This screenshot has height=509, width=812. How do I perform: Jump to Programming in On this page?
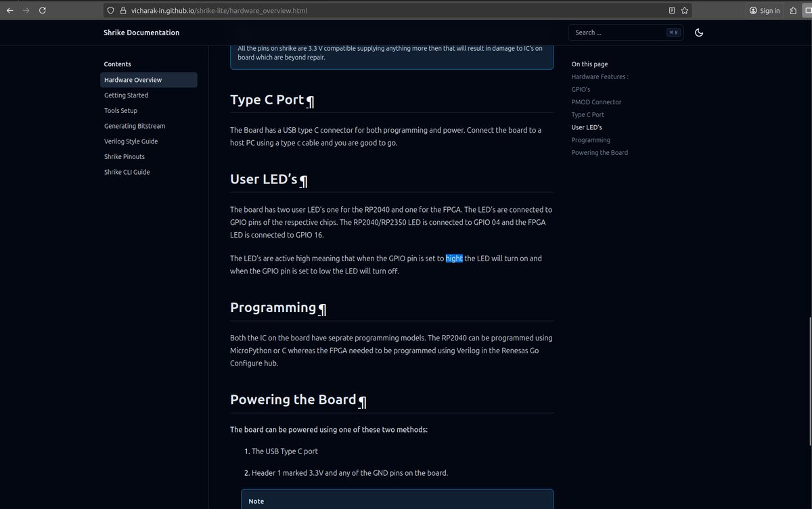(x=591, y=140)
